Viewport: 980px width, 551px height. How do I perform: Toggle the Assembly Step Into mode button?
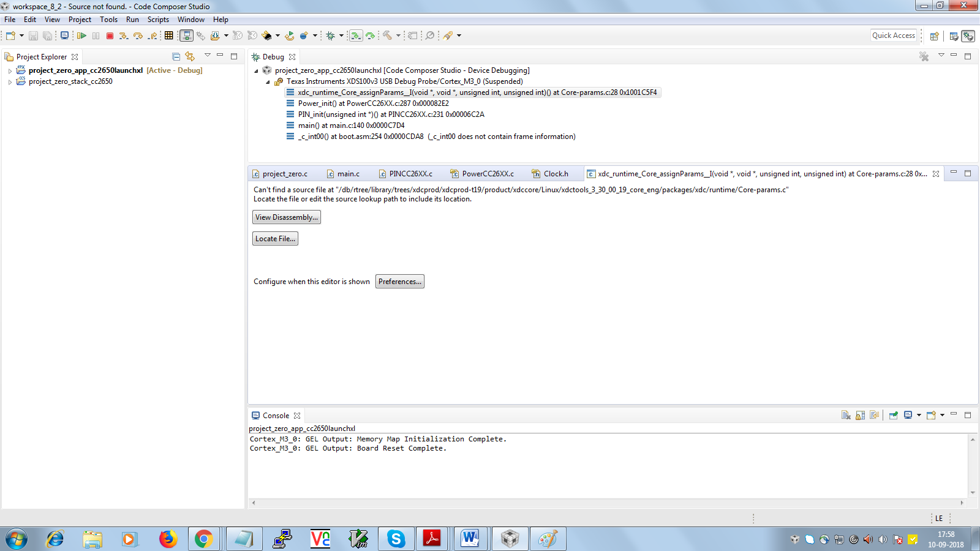click(356, 36)
